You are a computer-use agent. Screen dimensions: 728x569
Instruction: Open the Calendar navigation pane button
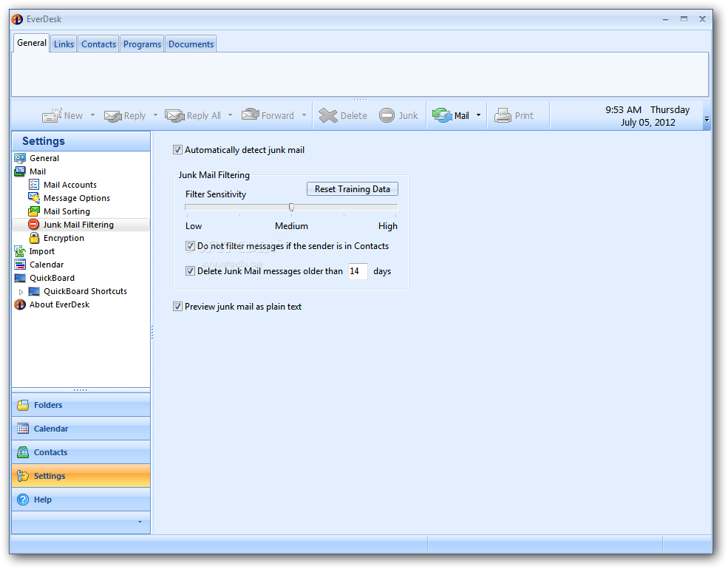click(81, 429)
